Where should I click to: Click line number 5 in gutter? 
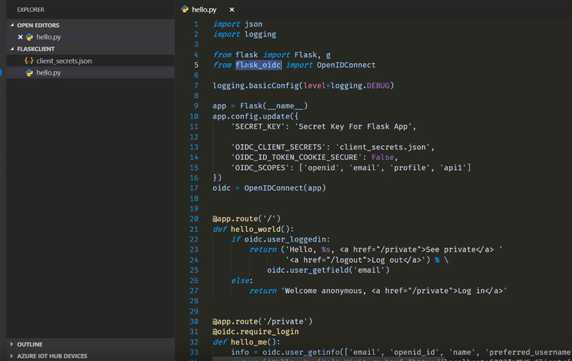click(196, 65)
